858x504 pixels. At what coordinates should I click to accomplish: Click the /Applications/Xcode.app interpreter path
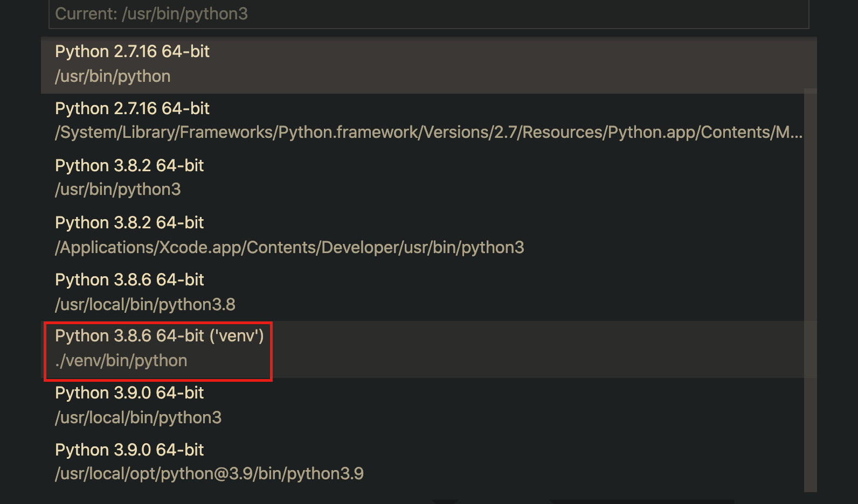289,247
